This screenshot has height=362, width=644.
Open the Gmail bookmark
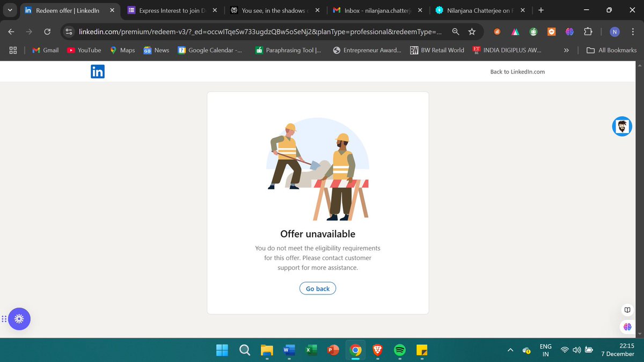[x=46, y=50]
